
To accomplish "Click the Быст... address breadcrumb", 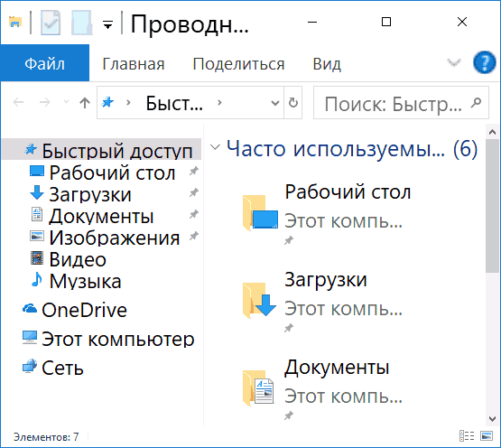I will click(174, 103).
